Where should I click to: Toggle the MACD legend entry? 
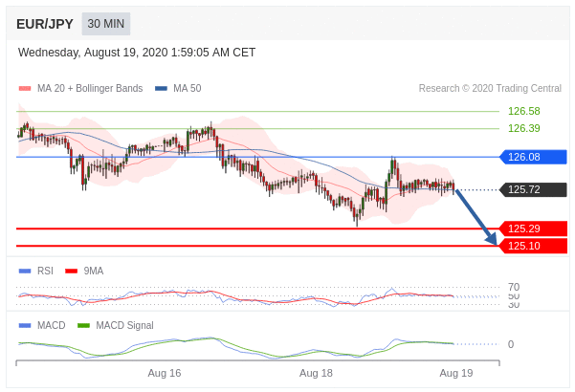click(x=42, y=325)
